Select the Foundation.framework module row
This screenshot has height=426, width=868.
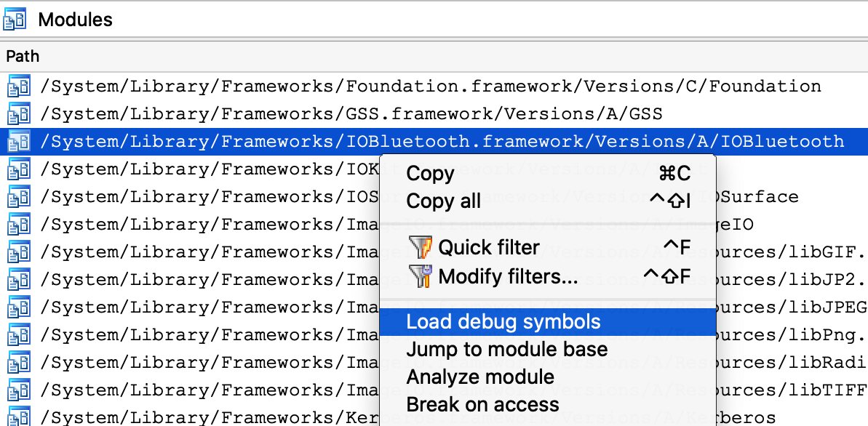pyautogui.click(x=431, y=87)
